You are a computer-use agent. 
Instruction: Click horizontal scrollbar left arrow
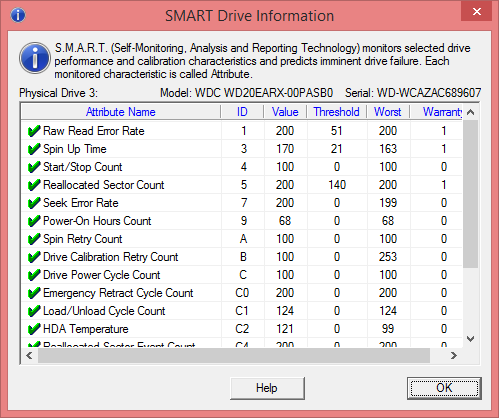29,356
